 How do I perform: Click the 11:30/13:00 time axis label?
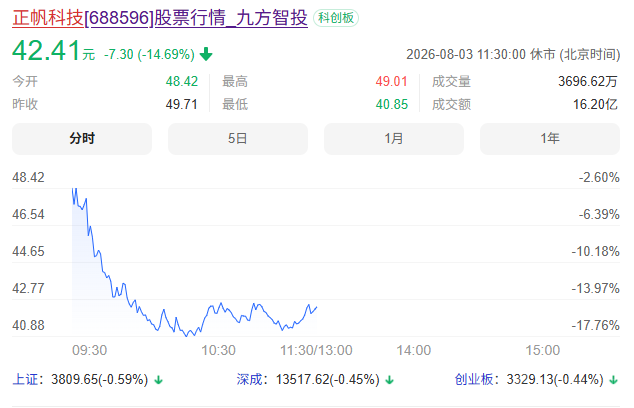(x=316, y=350)
